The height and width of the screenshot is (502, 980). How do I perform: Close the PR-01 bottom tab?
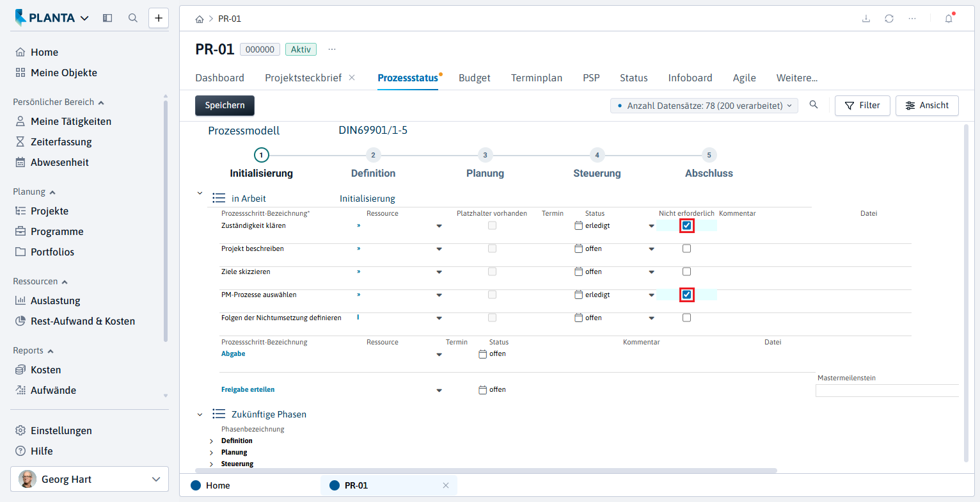[x=446, y=485]
